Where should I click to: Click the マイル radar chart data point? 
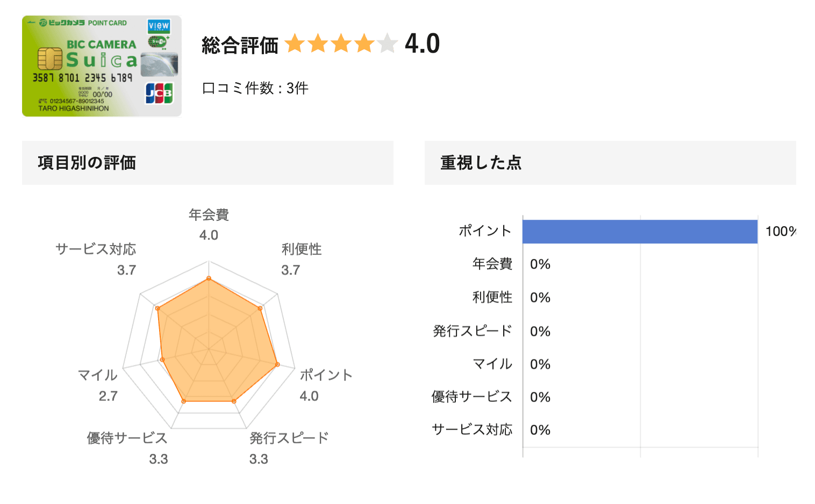162,359
